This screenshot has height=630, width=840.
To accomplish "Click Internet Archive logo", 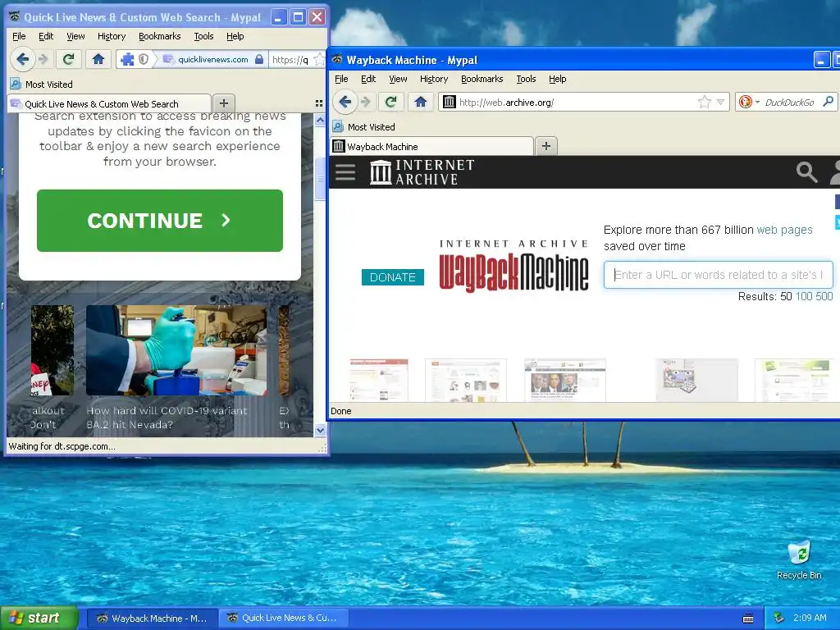I will [422, 172].
